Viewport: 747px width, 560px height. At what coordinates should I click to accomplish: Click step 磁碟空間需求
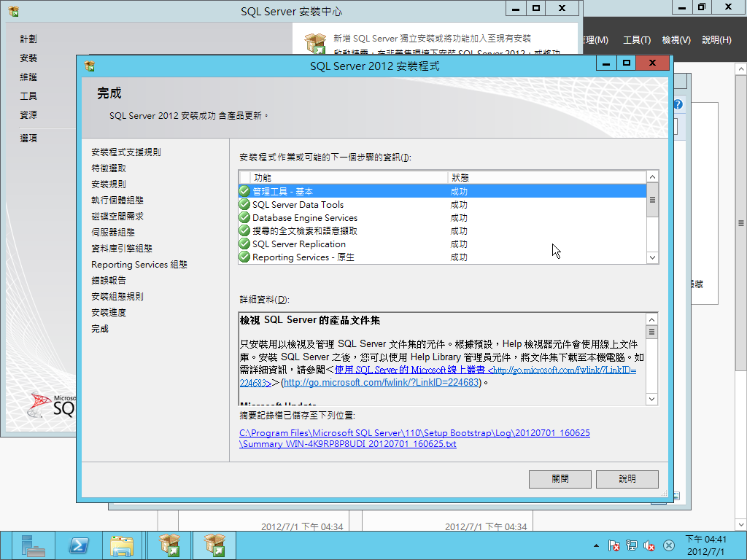[x=117, y=216]
